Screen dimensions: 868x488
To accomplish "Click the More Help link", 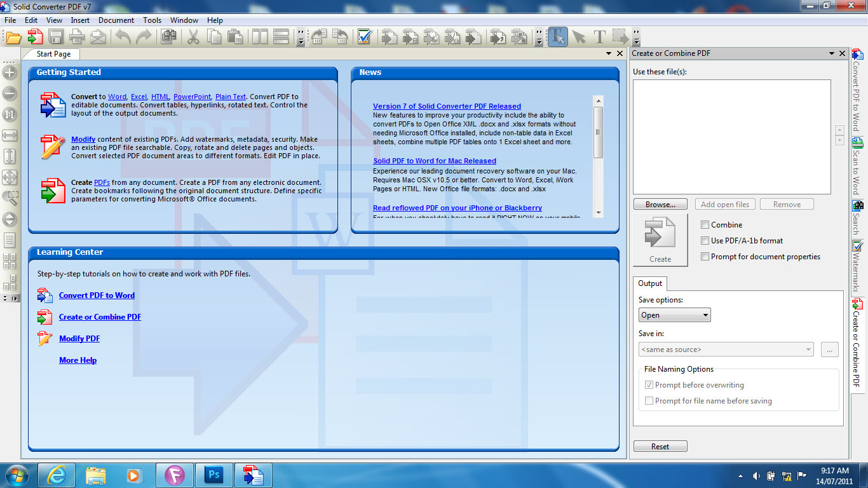I will (x=78, y=360).
